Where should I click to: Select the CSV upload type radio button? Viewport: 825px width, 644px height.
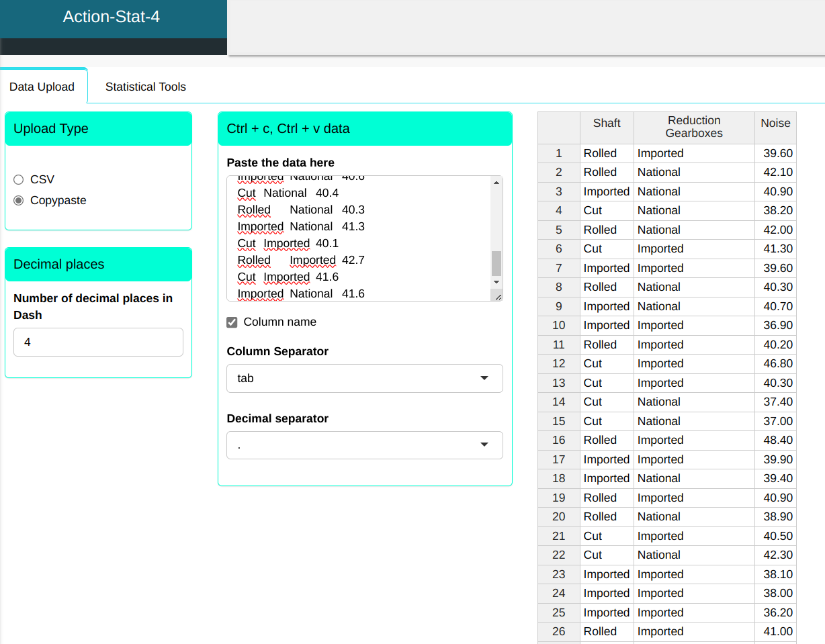pyautogui.click(x=19, y=179)
